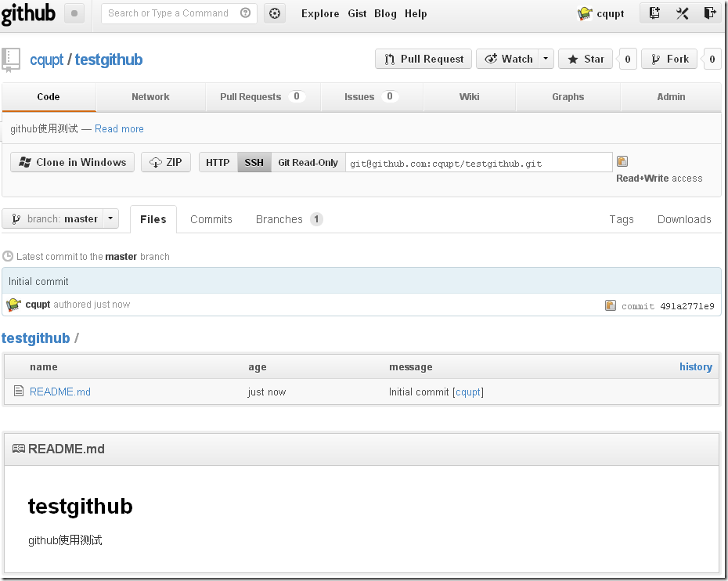728x581 pixels.
Task: Open the testgithub repository title link
Action: [x=109, y=60]
